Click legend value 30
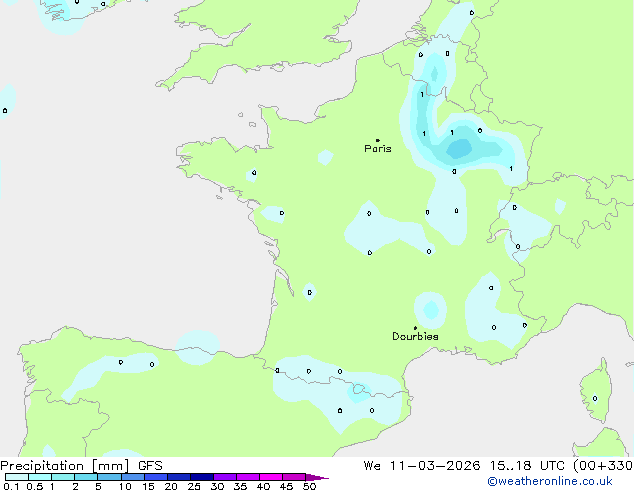Image resolution: width=634 pixels, height=490 pixels. [217, 486]
